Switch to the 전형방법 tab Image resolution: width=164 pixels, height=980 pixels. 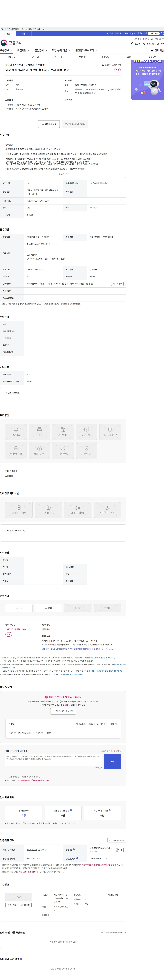pyautogui.click(x=105, y=57)
